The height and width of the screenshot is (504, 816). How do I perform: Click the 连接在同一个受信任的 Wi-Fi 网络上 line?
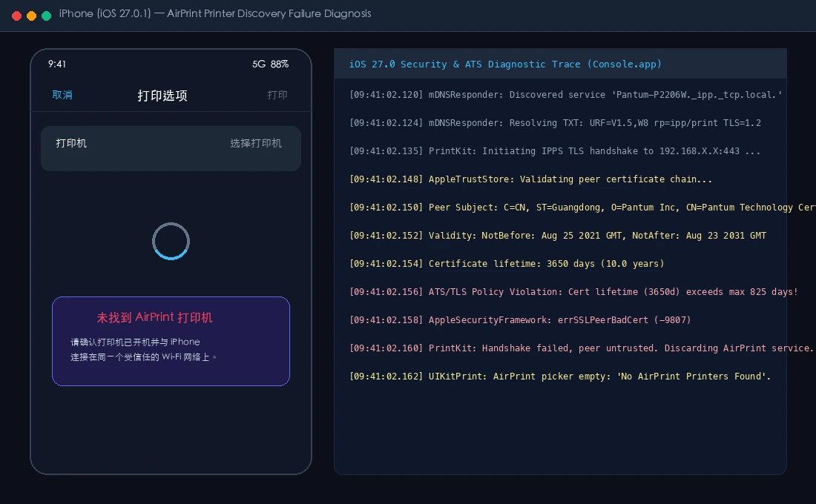tap(143, 357)
